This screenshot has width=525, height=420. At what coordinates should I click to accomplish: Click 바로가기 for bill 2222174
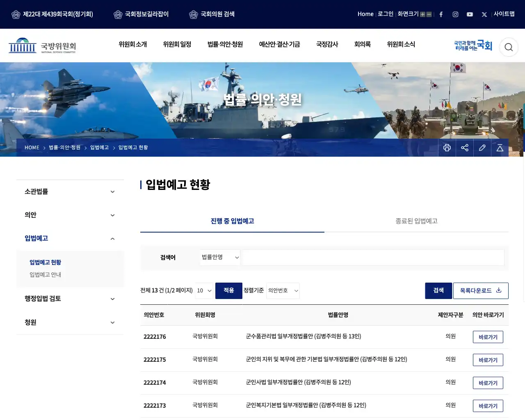click(x=488, y=383)
